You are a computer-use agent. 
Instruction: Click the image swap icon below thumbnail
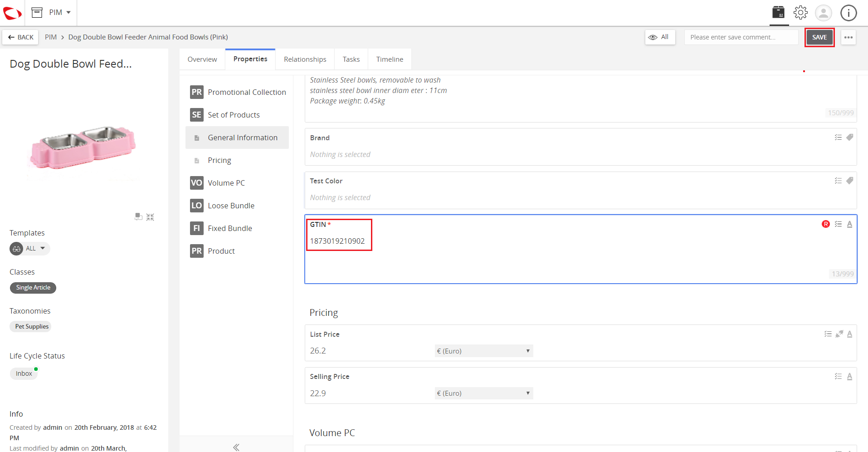138,217
